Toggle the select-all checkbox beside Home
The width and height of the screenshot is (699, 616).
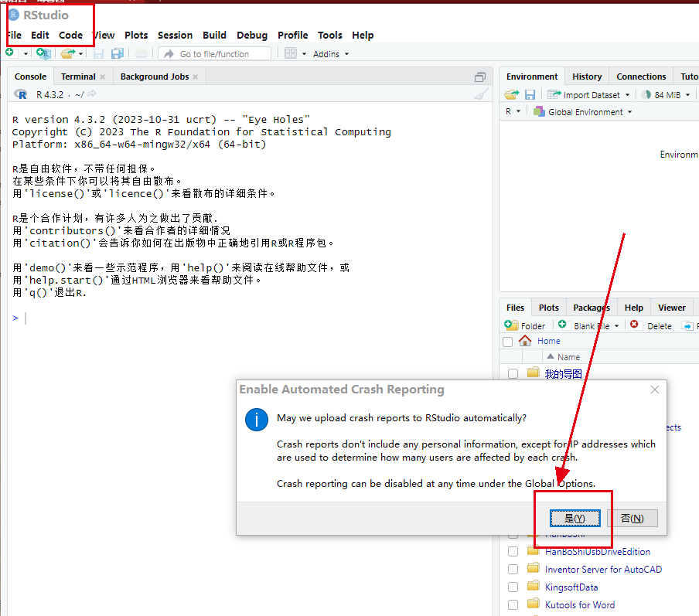pos(508,342)
